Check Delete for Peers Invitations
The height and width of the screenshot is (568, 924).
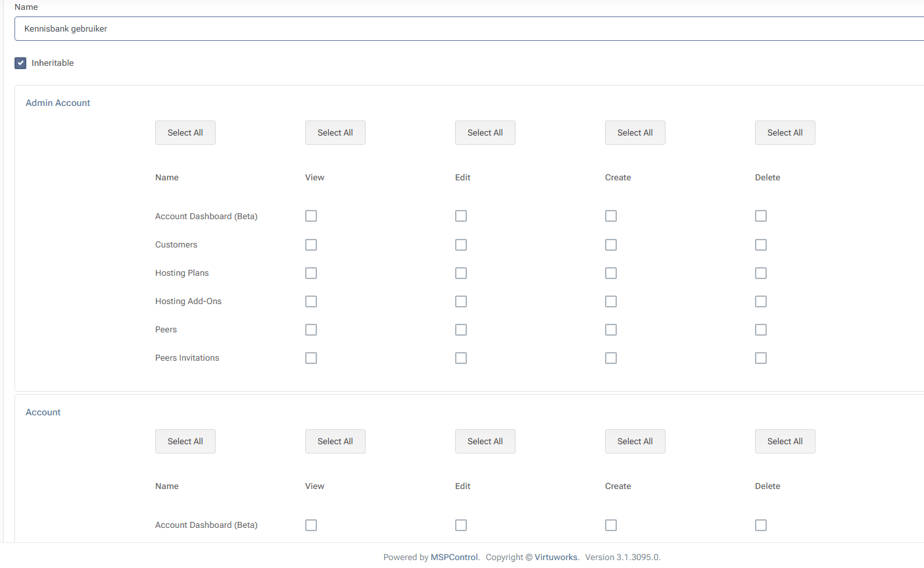click(x=761, y=358)
